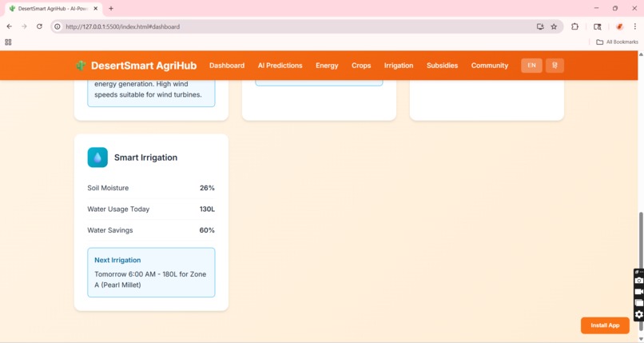644x343 pixels.
Task: Click the scrollbar down arrow
Action: click(641, 339)
